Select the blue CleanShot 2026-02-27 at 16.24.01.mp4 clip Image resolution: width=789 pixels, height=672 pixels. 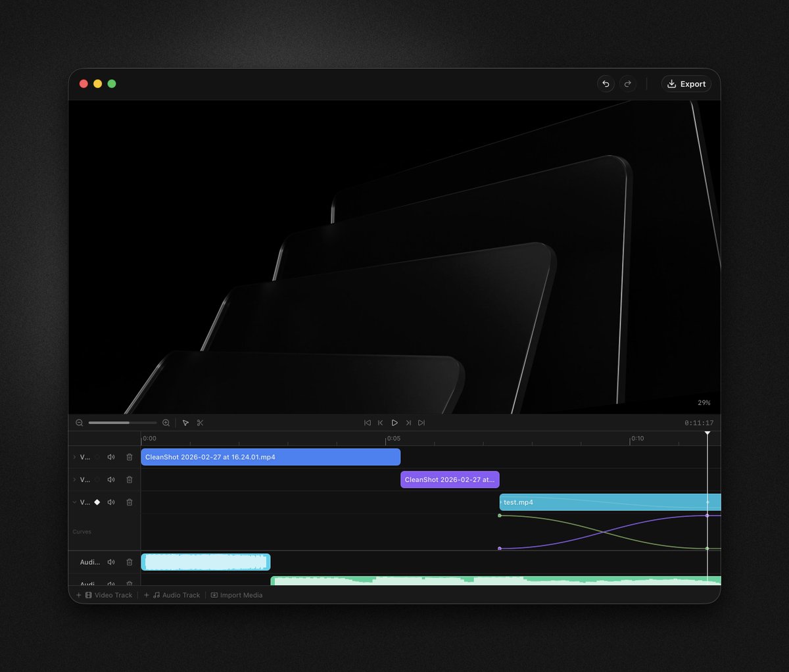tap(270, 457)
